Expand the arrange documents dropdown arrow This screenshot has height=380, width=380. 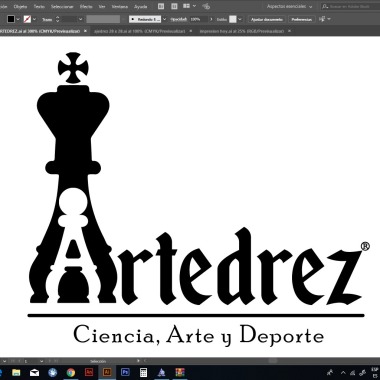tap(194, 6)
